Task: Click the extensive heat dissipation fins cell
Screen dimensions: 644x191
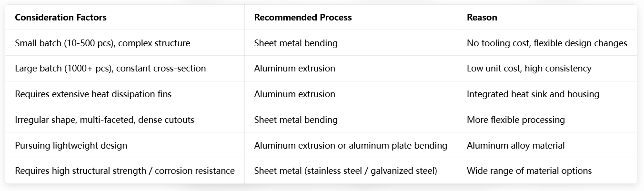Action: tap(93, 94)
